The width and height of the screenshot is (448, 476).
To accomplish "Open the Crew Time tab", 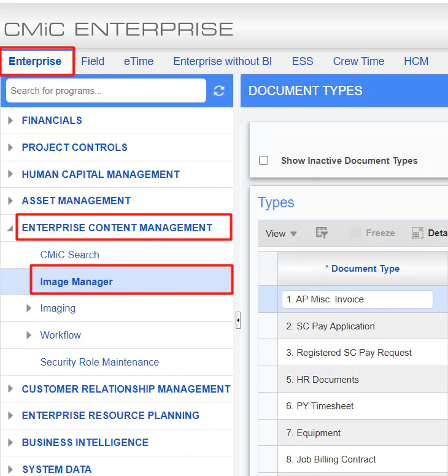I will click(358, 61).
